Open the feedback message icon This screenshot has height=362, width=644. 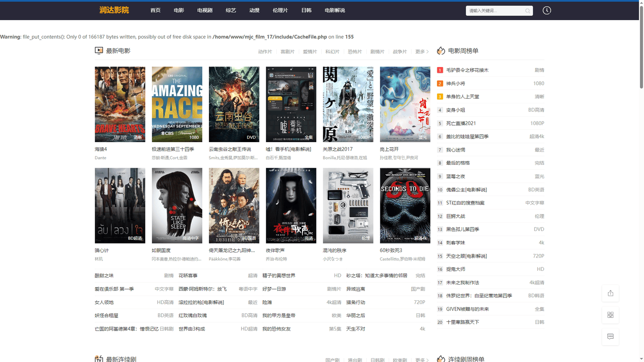click(x=610, y=336)
